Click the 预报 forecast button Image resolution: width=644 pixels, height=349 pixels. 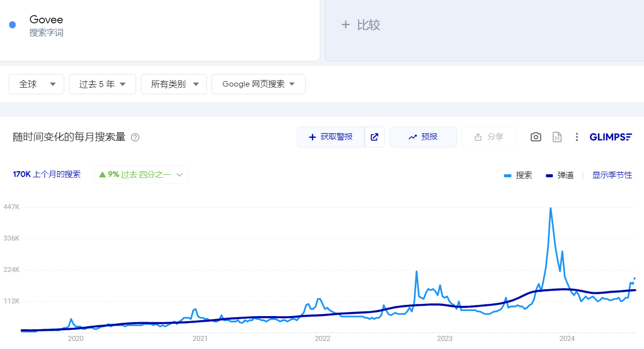(423, 137)
